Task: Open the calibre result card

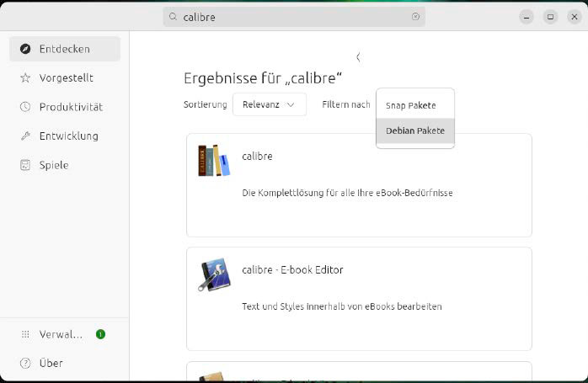Action: (359, 185)
